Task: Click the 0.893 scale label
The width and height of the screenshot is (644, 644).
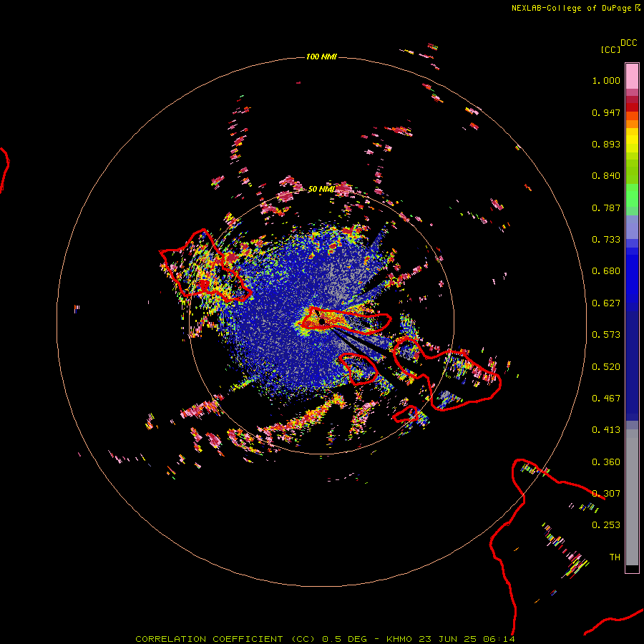Action: point(606,144)
